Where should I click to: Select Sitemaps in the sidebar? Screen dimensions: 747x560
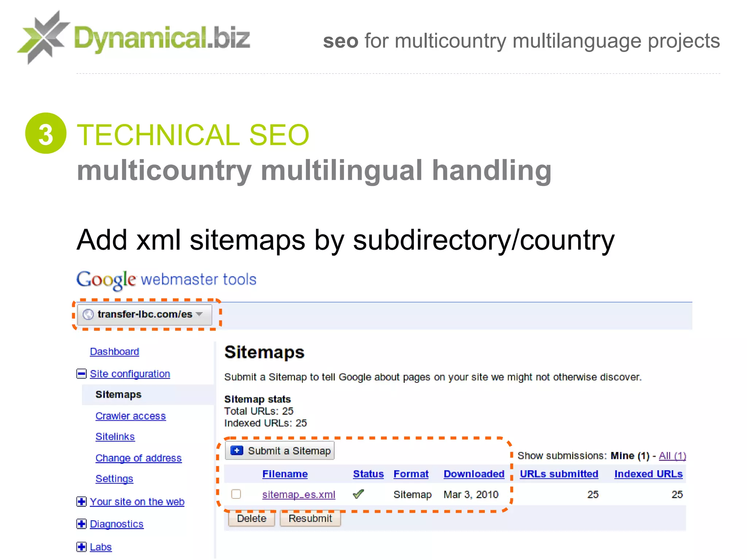point(118,394)
